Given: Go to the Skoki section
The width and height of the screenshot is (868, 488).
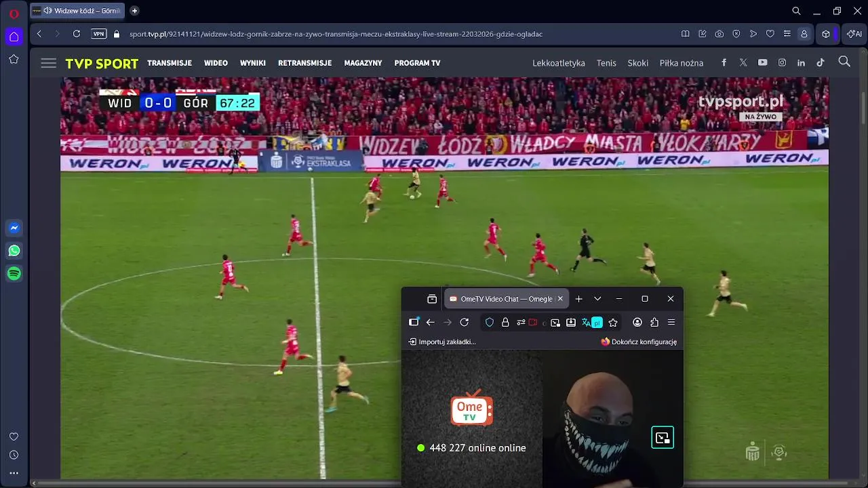Looking at the screenshot, I should (x=638, y=63).
